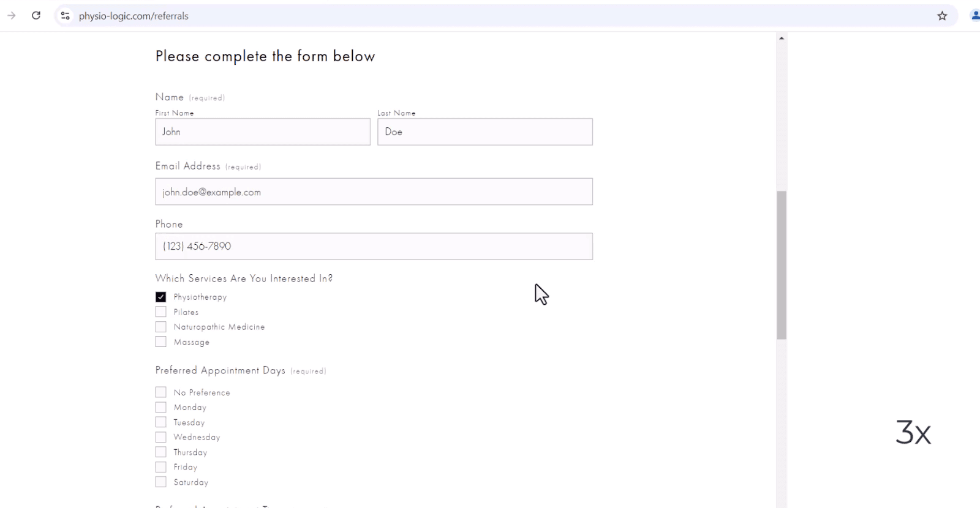Screen dimensions: 980x508
Task: Click the page vertical scrollbar thumb
Action: pyautogui.click(x=782, y=265)
